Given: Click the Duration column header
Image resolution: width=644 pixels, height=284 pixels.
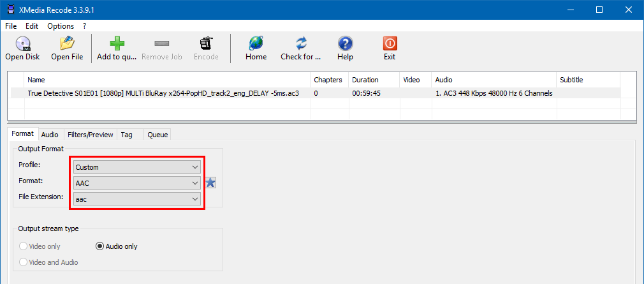Looking at the screenshot, I should [374, 80].
